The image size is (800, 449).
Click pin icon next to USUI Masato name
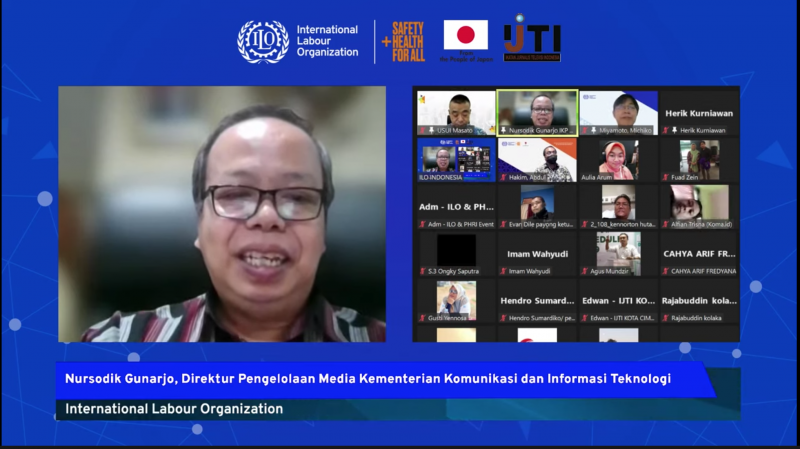[x=431, y=131]
